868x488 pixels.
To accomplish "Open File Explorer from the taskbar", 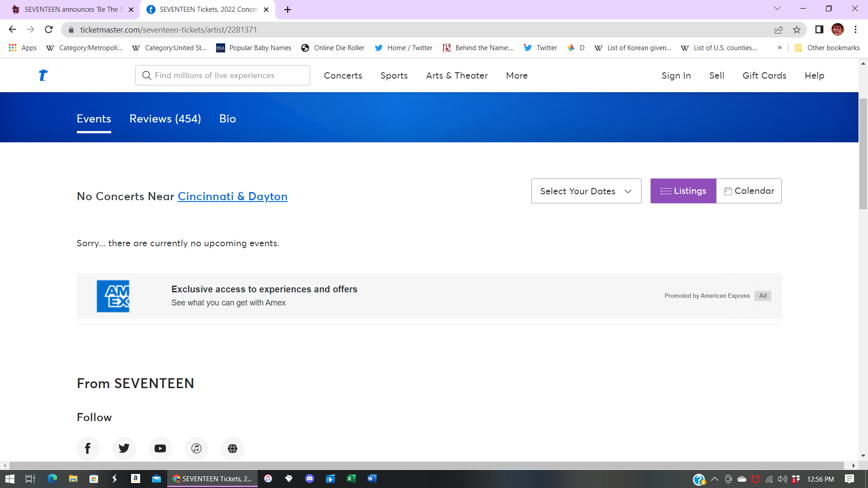I will pos(73,479).
